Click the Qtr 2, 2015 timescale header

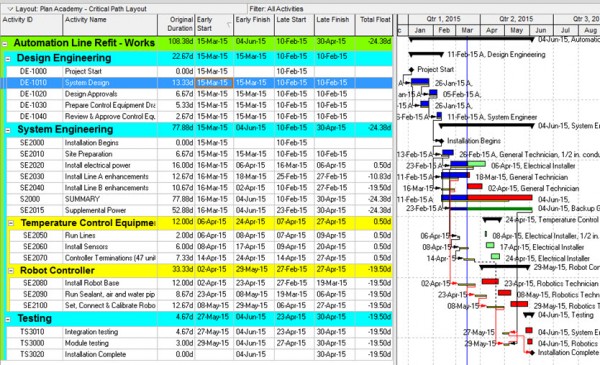point(517,19)
